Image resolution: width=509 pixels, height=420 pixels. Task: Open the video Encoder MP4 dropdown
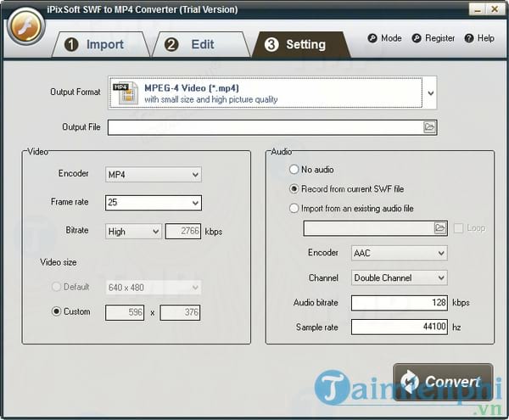point(154,175)
